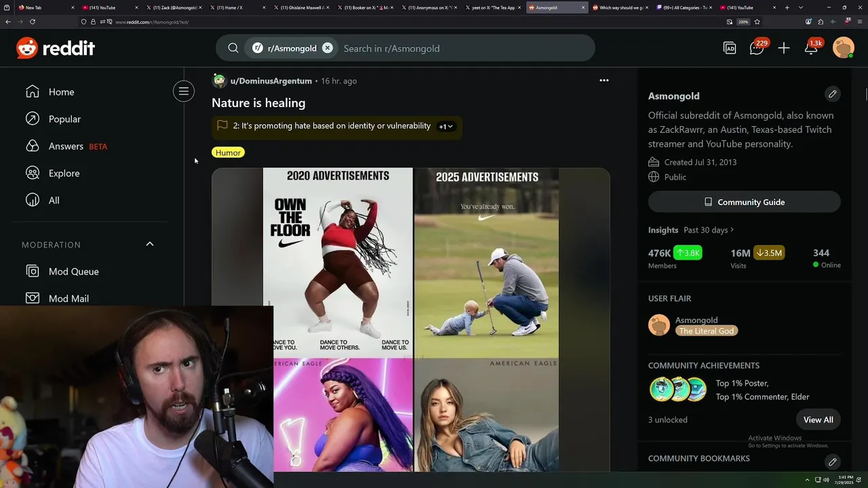Bookmark this page with star icon
The height and width of the screenshot is (488, 868).
[757, 22]
